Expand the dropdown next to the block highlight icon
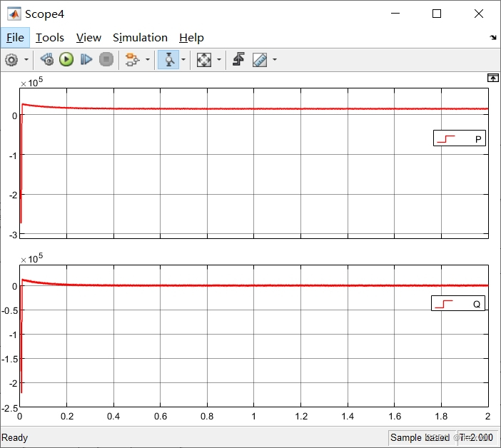This screenshot has width=501, height=448. coord(148,60)
